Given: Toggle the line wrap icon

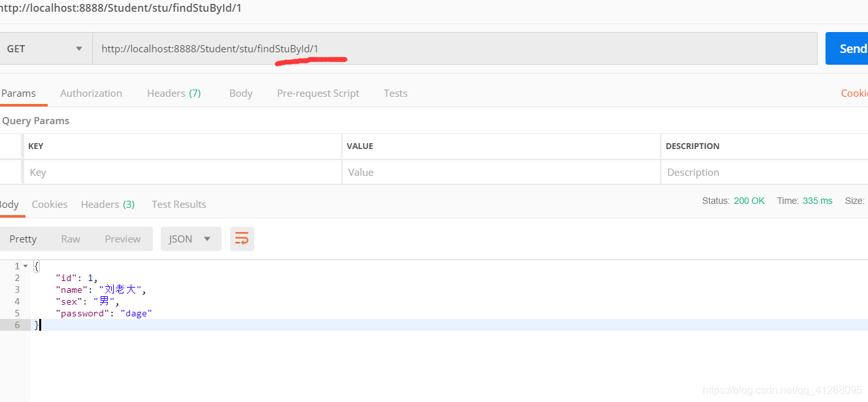Looking at the screenshot, I should 242,239.
